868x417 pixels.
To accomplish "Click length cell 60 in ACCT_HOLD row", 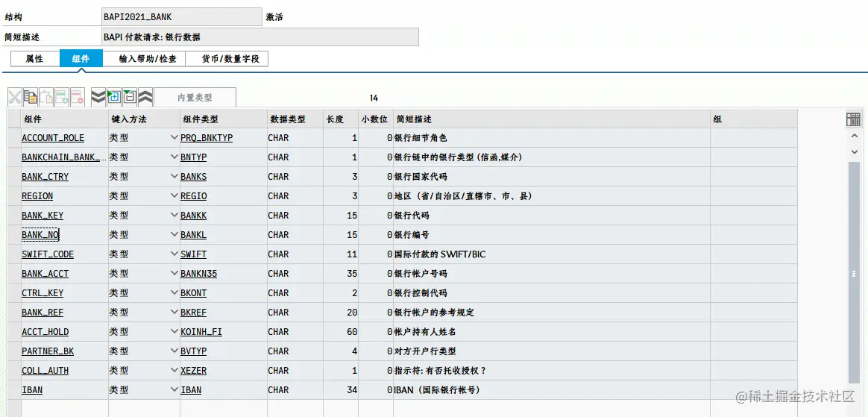I will tap(340, 332).
